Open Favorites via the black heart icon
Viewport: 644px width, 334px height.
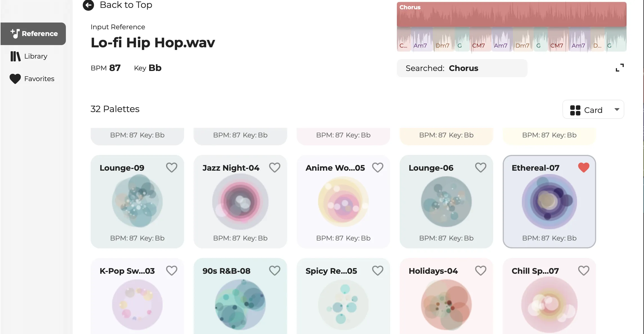click(x=15, y=79)
